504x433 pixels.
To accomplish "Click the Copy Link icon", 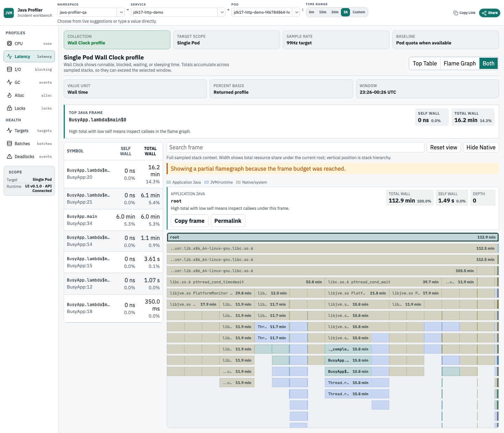I will (456, 13).
